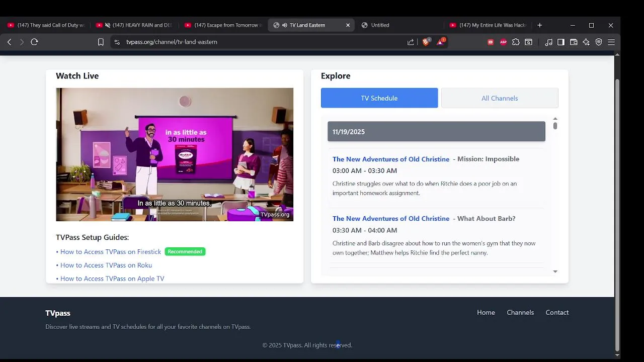The image size is (644, 362).
Task: Bookmark this page with the bookmark icon
Action: point(101,42)
